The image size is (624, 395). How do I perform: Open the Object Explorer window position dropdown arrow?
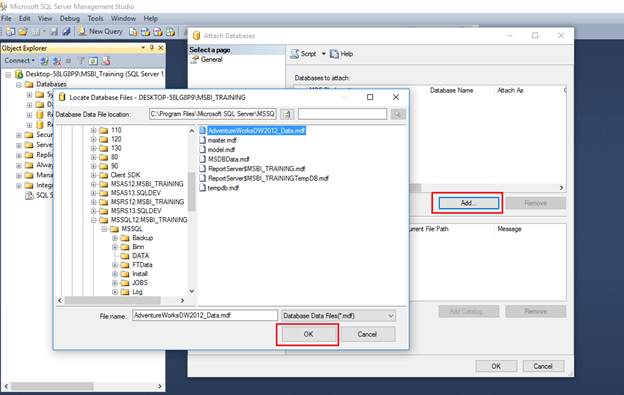[x=143, y=48]
